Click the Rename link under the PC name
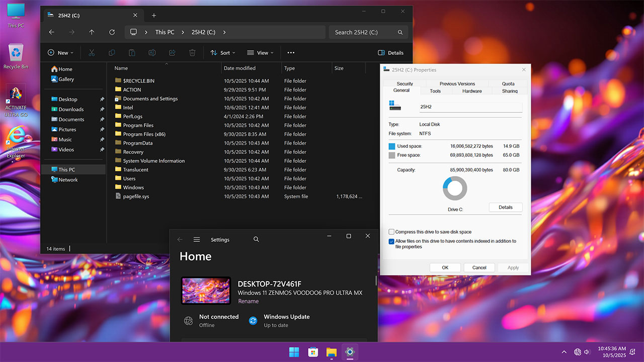 249,301
